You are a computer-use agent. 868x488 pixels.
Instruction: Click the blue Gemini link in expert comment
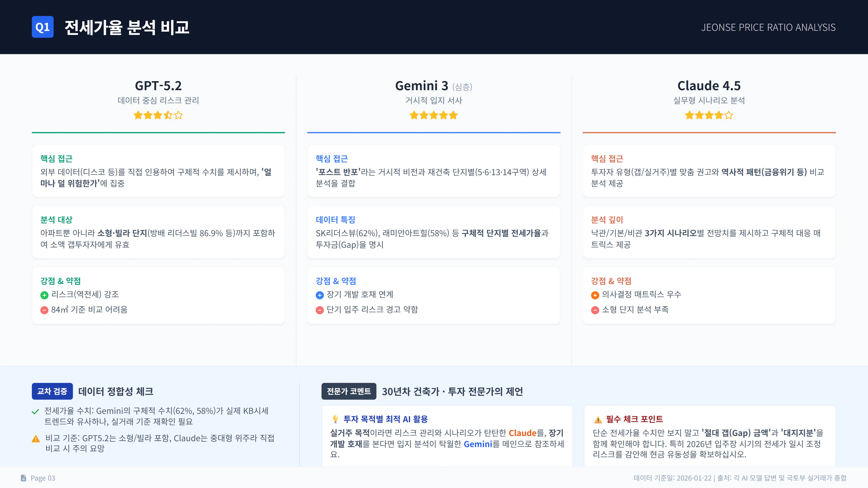478,444
